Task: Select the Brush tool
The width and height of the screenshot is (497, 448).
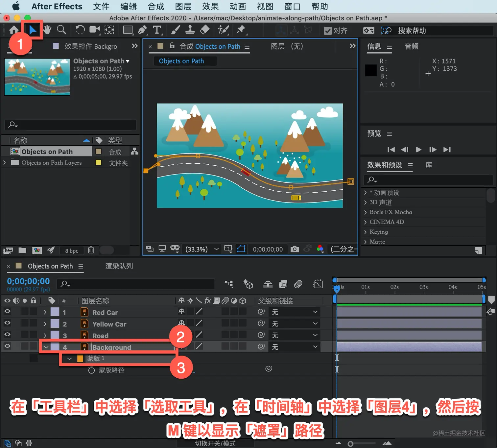Action: coord(176,30)
